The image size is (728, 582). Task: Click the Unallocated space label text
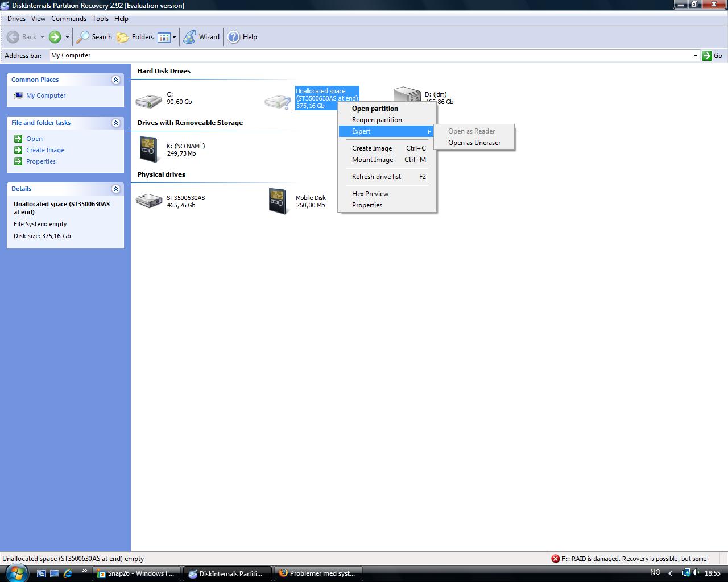coord(327,98)
